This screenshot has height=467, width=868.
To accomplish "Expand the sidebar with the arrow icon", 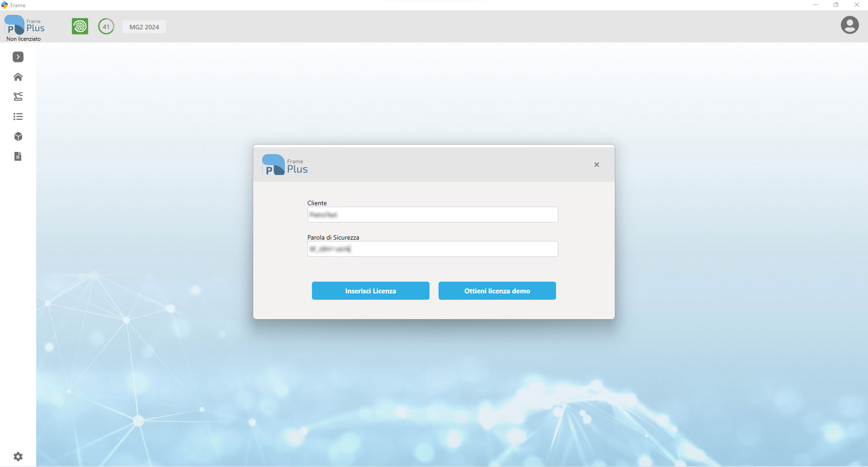I will [18, 57].
